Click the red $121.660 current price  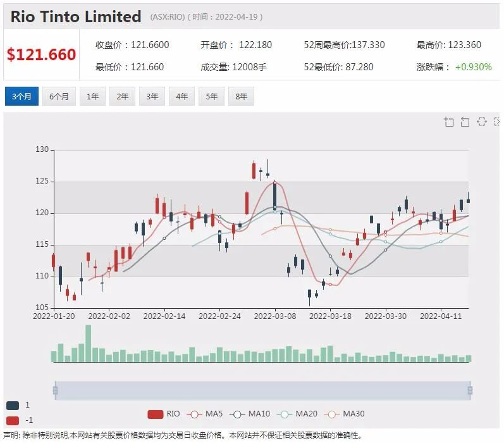click(42, 54)
